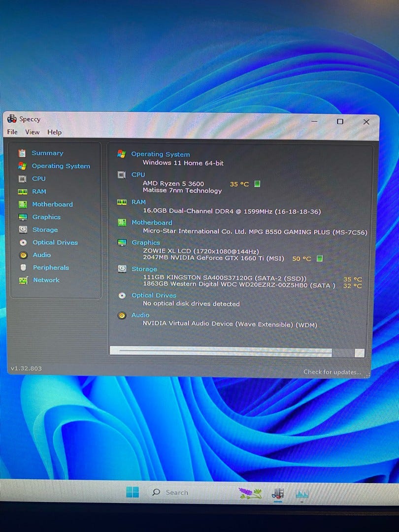Select Storage in the sidebar

[x=45, y=230]
